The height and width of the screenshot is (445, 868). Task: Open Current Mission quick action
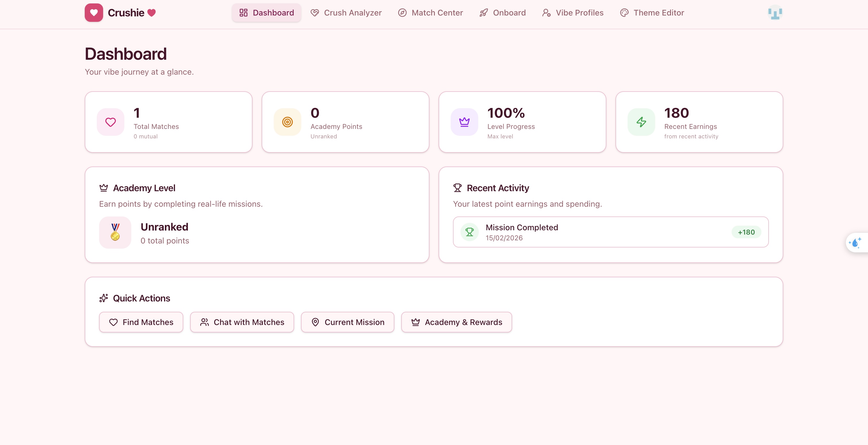point(348,322)
